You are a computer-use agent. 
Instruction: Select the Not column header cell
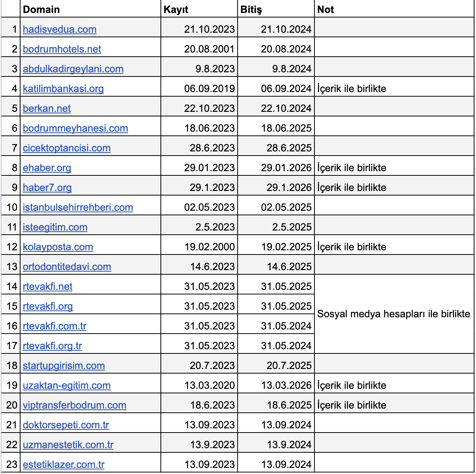pos(395,9)
